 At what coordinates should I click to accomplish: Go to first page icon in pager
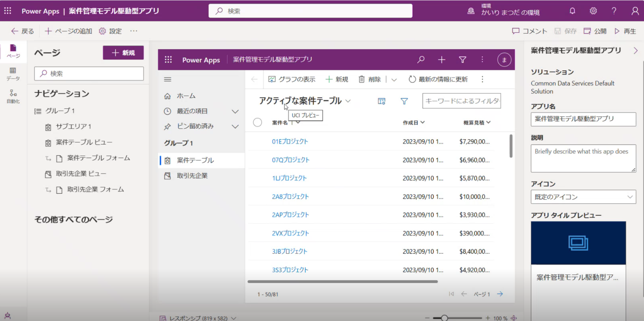[451, 294]
